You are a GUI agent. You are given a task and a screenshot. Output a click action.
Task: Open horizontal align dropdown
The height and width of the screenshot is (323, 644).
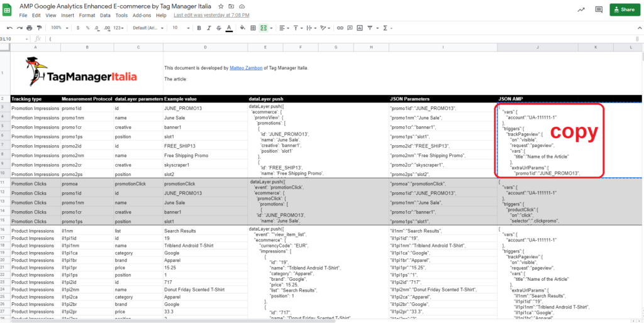pos(284,28)
